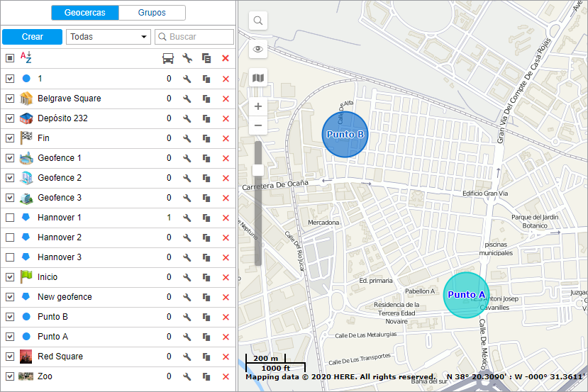
Task: Sort geofences alphabetically with A-Z icon
Action: coord(26,58)
